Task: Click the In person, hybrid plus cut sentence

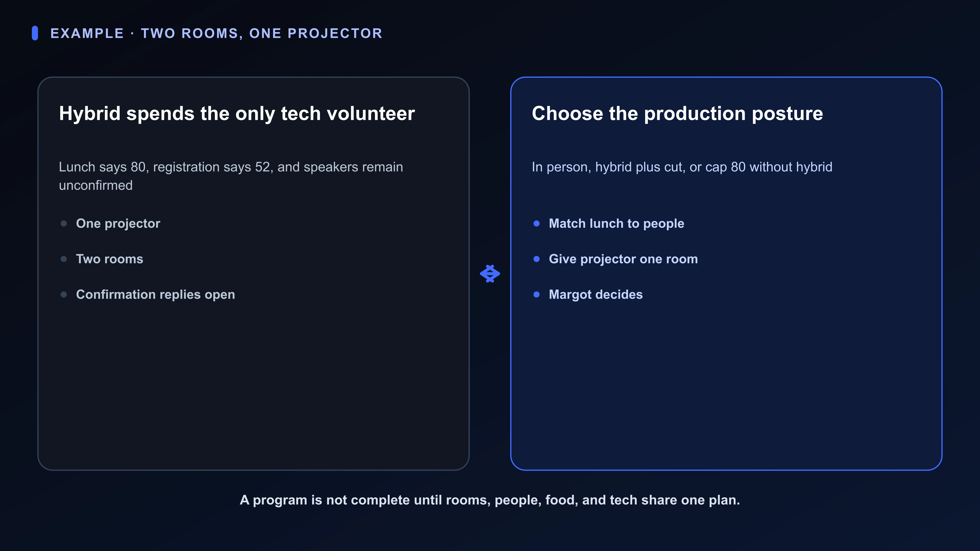Action: tap(682, 167)
